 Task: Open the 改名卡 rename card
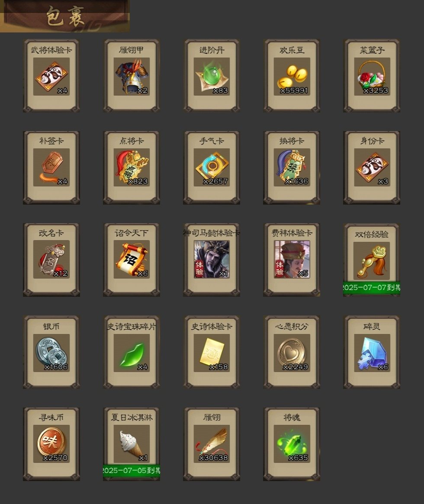(51, 260)
